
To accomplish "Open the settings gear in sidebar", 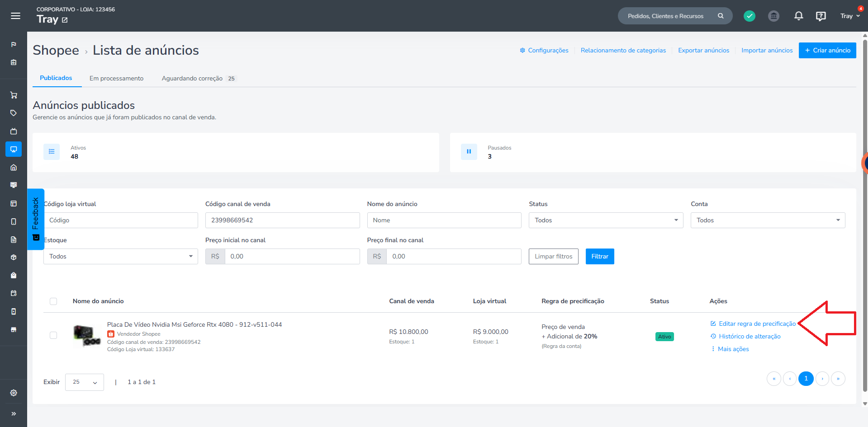I will [x=14, y=393].
